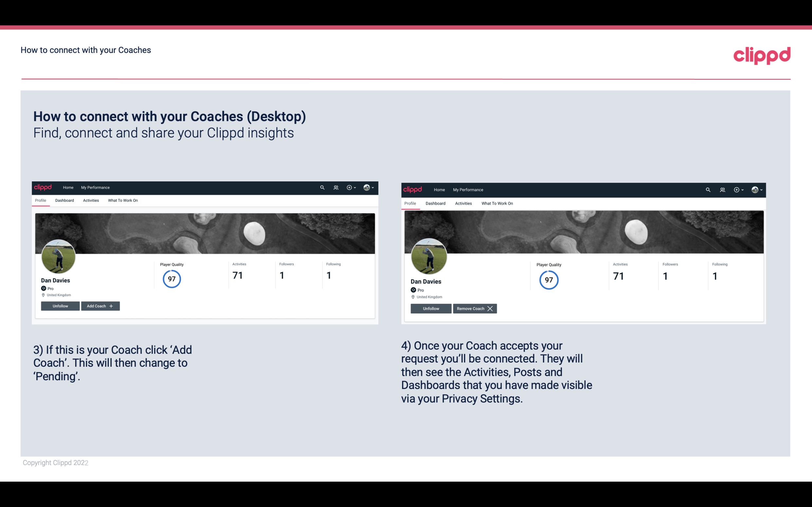812x507 pixels.
Task: Click 'Unfollow' button on left profile
Action: (60, 306)
